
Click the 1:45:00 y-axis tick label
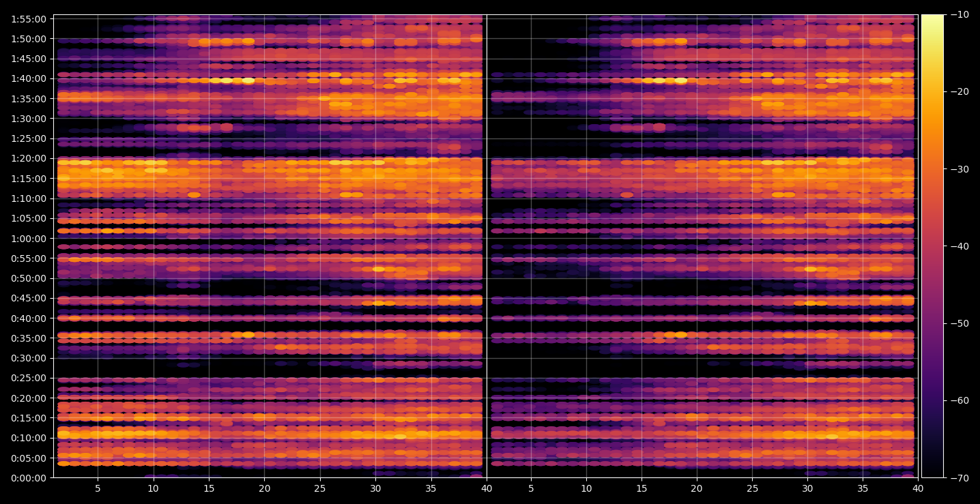tap(29, 59)
